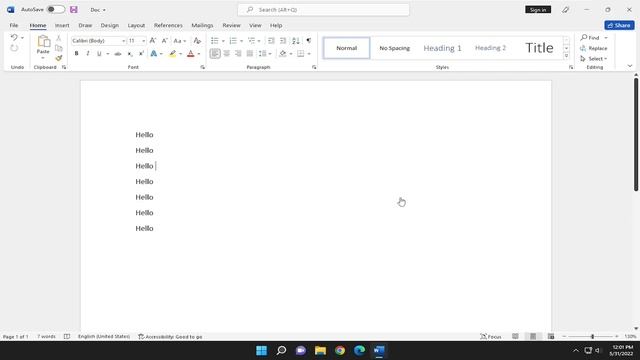Screen dimensions: 640x360
Task: Switch to the Insert tab
Action: tap(62, 25)
